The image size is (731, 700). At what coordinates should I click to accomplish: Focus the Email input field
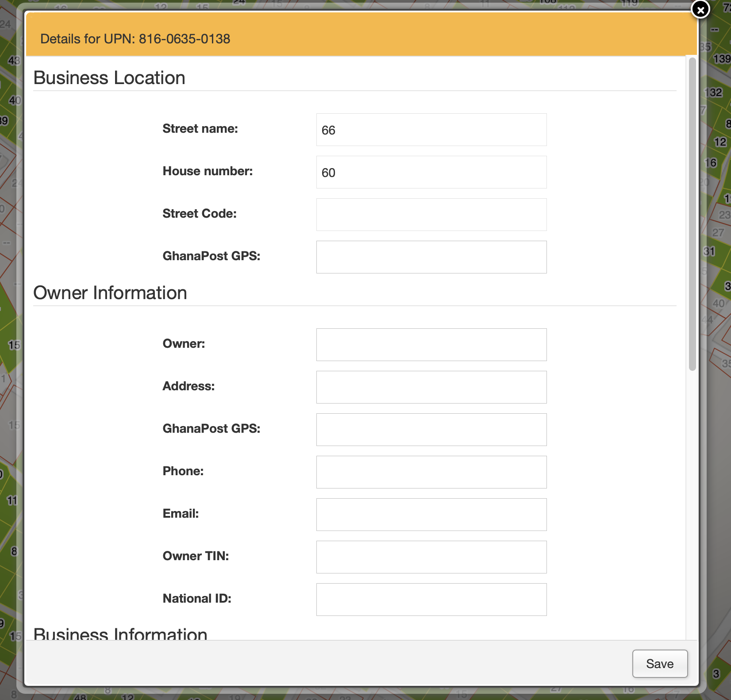click(431, 515)
